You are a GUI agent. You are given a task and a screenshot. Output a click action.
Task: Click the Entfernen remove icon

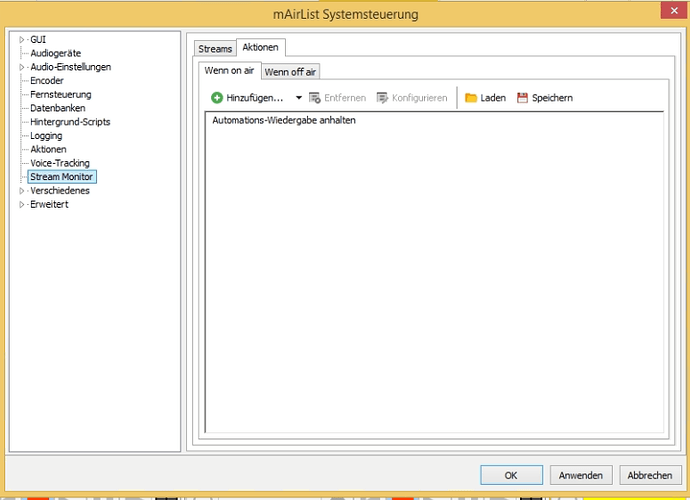pyautogui.click(x=315, y=98)
